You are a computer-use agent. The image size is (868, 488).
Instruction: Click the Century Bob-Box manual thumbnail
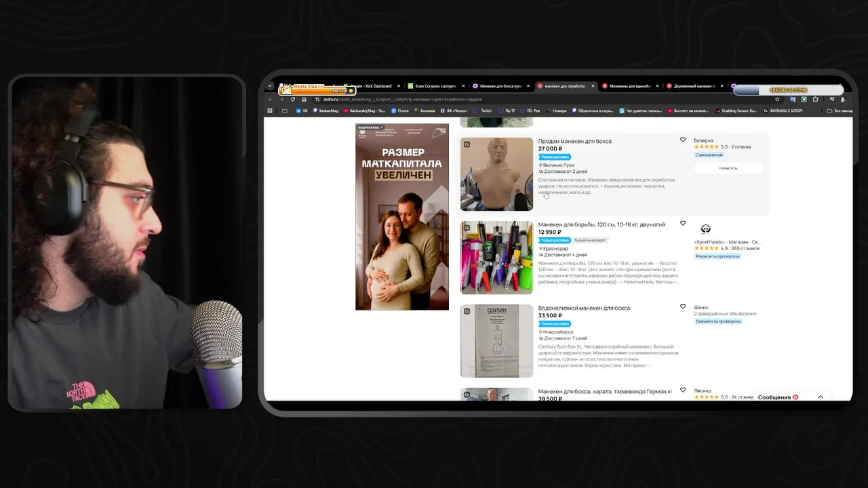click(x=496, y=341)
